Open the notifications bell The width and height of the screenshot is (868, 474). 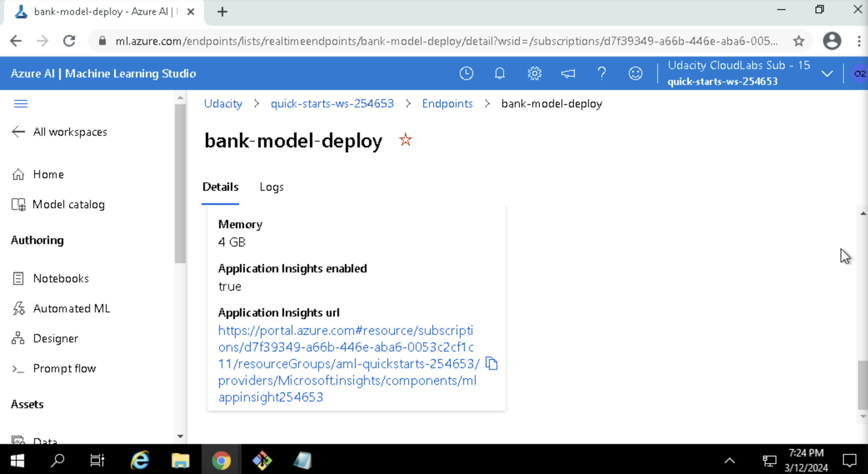(499, 74)
